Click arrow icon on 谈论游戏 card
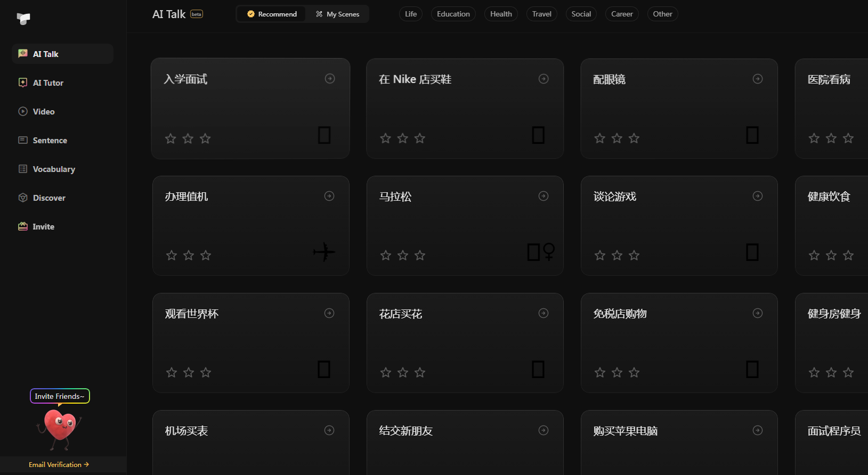Image resolution: width=868 pixels, height=475 pixels. click(x=758, y=196)
